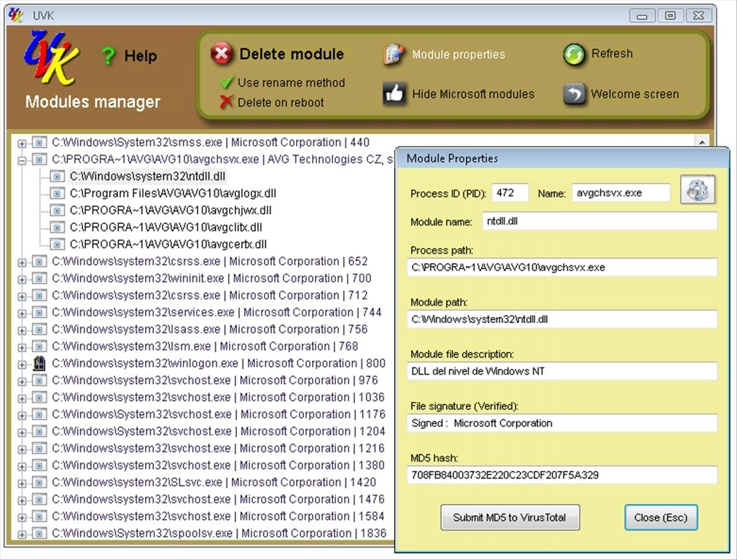Click the Process ID field showing 472
Viewport: 737px width, 560px height.
click(x=510, y=192)
